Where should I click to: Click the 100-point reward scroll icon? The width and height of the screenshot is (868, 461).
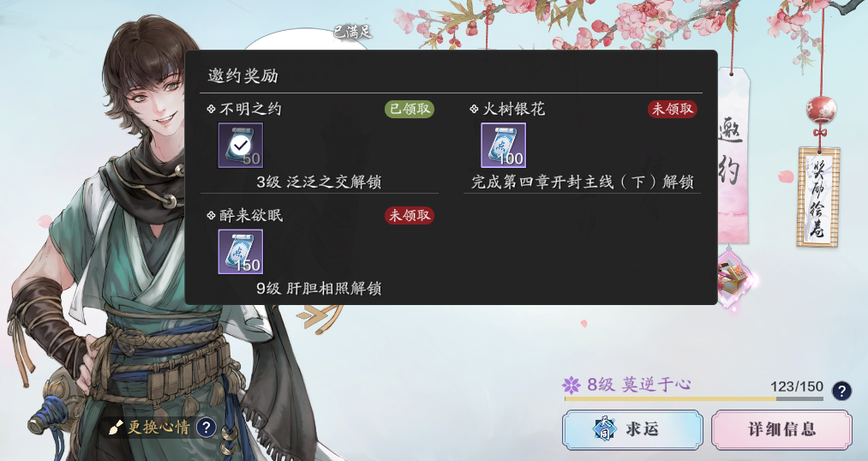pyautogui.click(x=503, y=146)
